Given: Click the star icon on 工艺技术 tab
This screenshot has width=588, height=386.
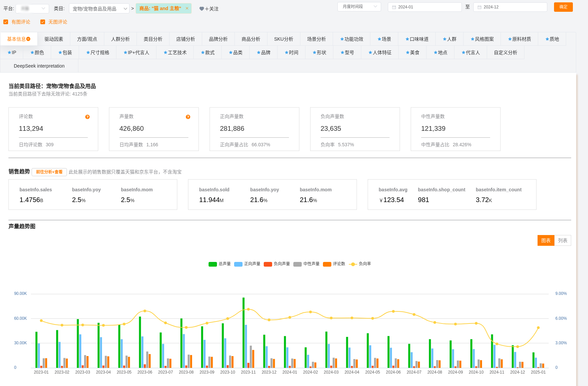Looking at the screenshot, I should pyautogui.click(x=166, y=53).
